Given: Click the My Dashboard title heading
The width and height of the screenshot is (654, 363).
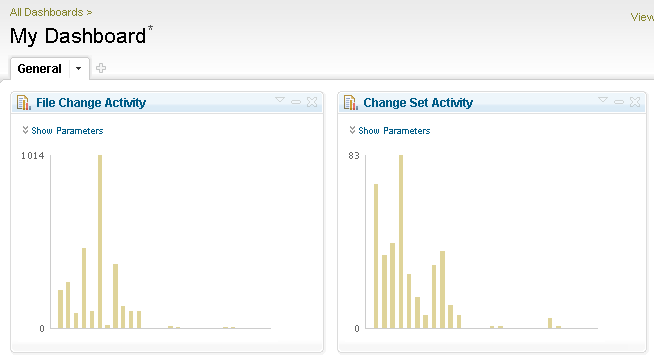Looking at the screenshot, I should (78, 36).
